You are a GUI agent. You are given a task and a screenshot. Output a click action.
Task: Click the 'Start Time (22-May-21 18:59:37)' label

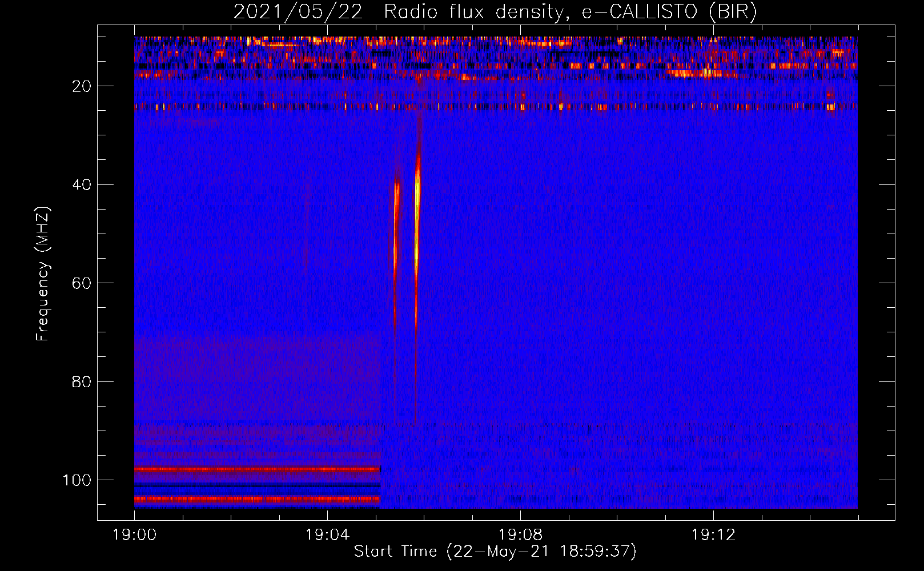click(x=495, y=552)
